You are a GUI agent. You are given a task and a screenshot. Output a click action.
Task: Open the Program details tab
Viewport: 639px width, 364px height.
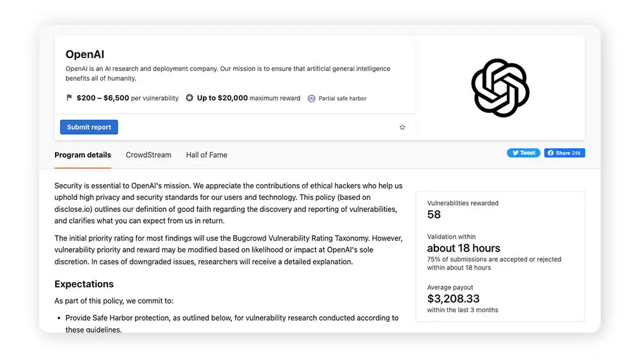click(x=82, y=155)
